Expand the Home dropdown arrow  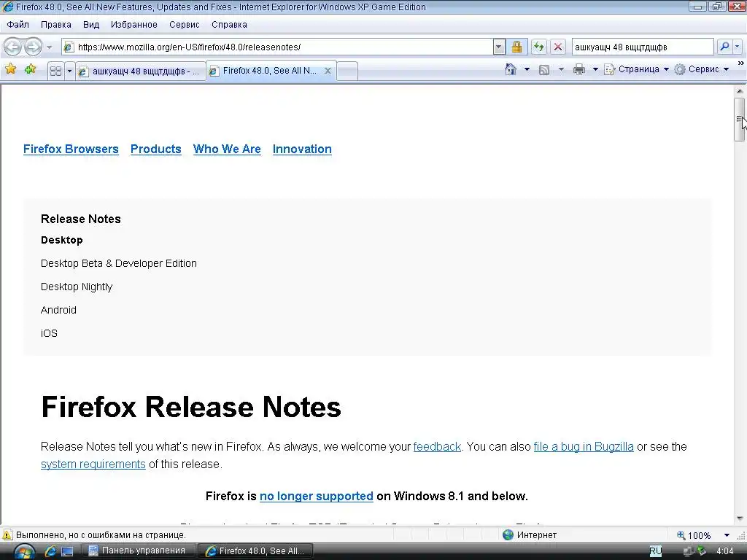point(527,69)
